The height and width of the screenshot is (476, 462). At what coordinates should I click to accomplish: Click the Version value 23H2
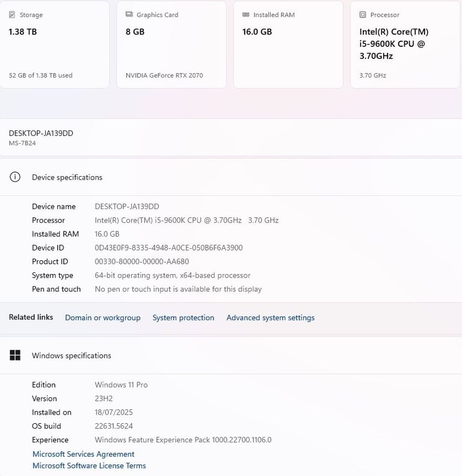pyautogui.click(x=103, y=398)
